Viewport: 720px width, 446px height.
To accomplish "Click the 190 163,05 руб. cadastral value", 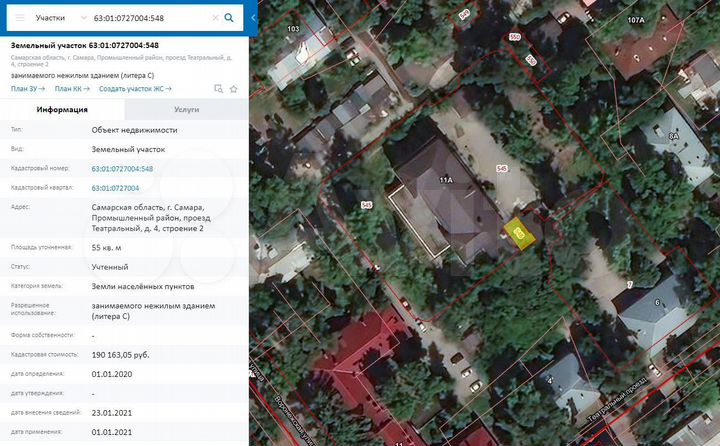I will [120, 355].
